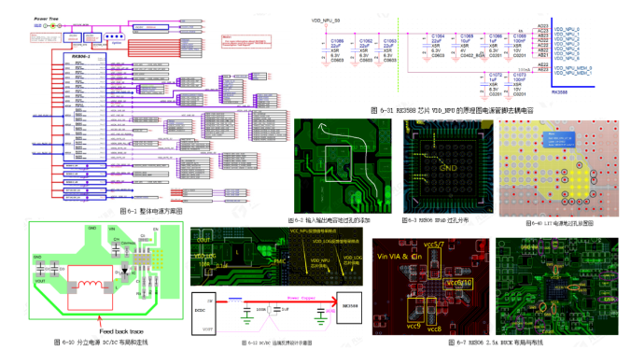
Task: Click the Vin VIA & Cin label
Action: 400,257
